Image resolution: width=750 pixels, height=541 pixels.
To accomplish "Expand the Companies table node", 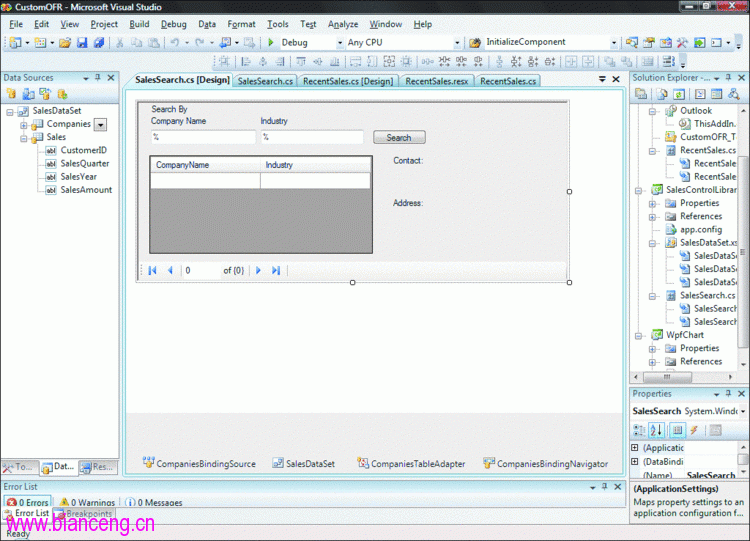I will coord(23,125).
